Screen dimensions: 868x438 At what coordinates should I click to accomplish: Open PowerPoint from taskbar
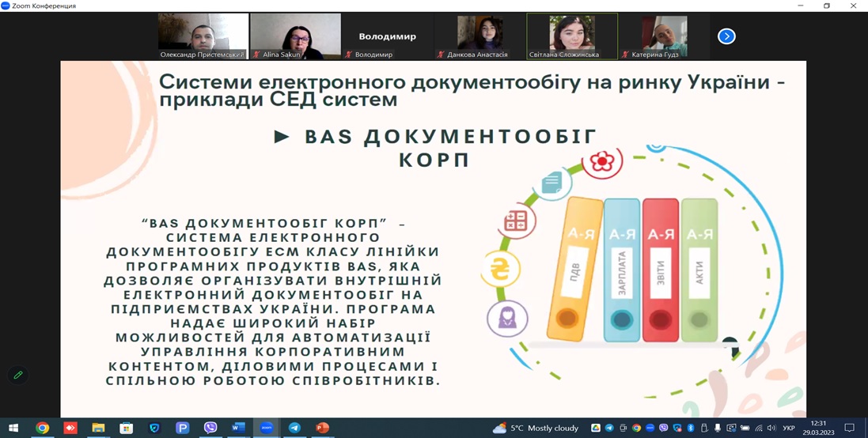pyautogui.click(x=322, y=428)
